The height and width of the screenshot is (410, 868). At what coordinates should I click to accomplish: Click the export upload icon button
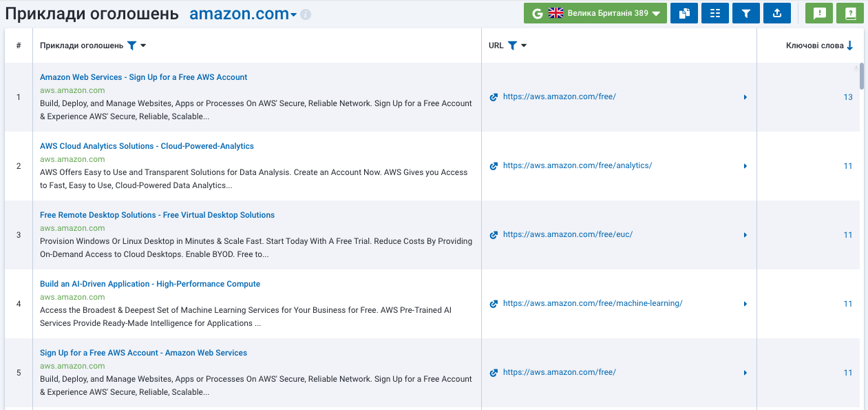777,13
